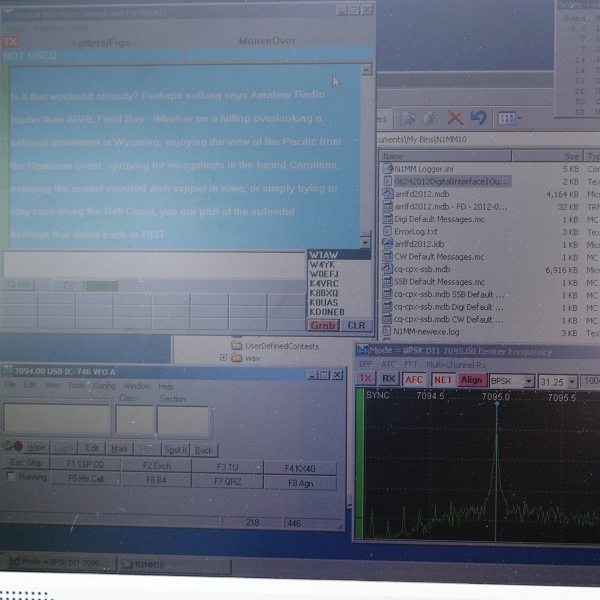Click the green S&P indicator dot in entry window

click(8, 446)
